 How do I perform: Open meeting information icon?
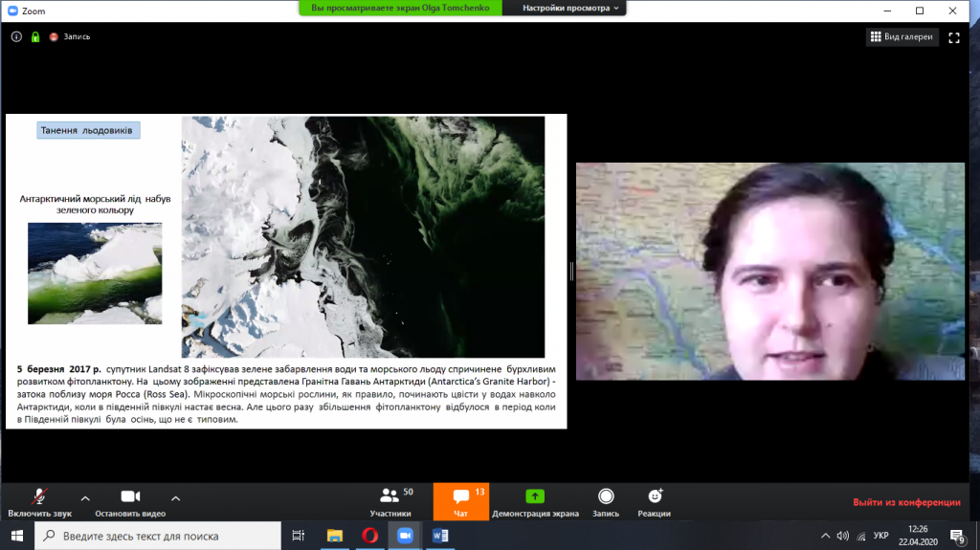(x=16, y=37)
